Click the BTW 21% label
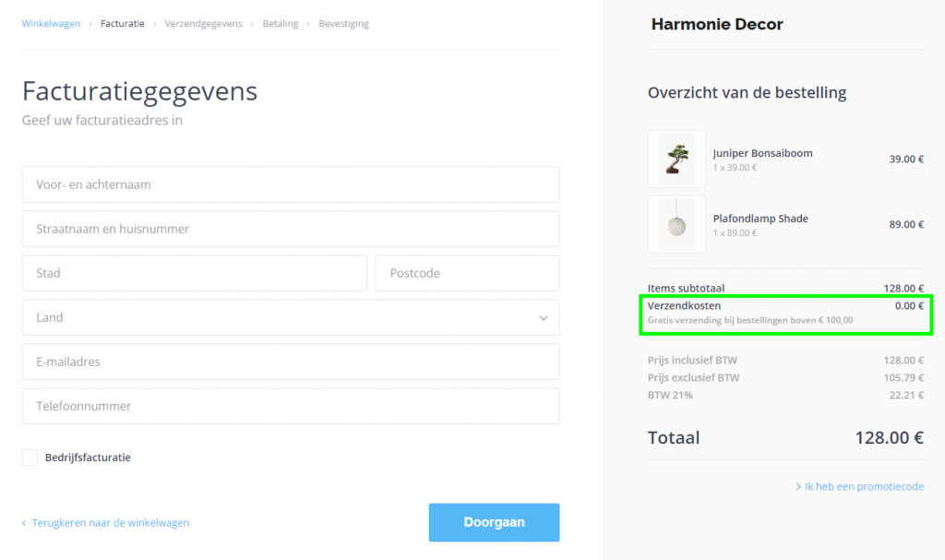The height and width of the screenshot is (560, 945). pos(670,395)
